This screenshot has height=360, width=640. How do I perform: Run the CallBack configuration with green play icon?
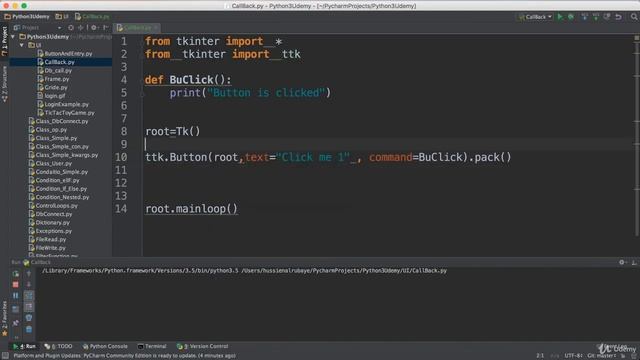click(560, 17)
